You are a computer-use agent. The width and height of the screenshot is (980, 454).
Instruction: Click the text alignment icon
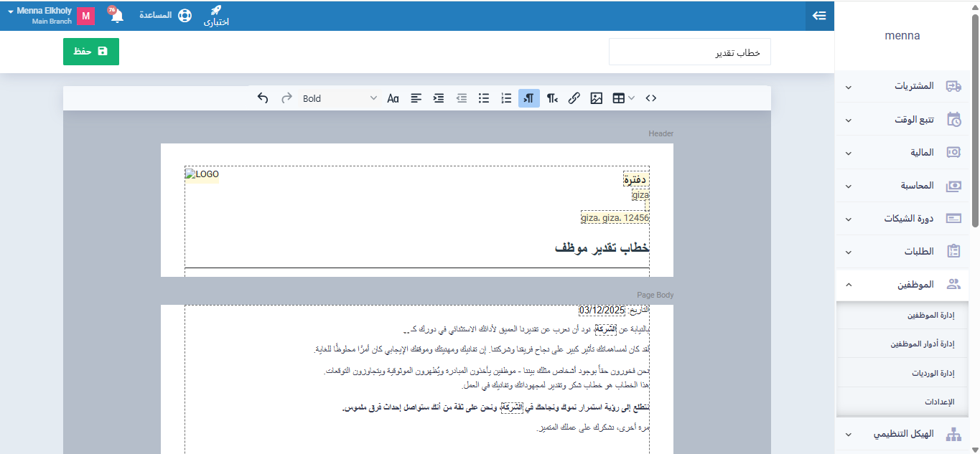(x=416, y=98)
